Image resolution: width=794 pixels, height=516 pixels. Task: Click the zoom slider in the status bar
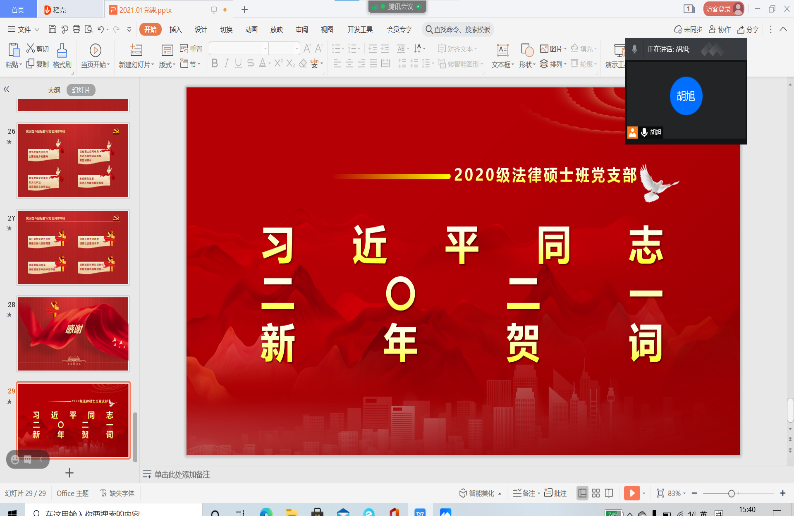pyautogui.click(x=732, y=493)
